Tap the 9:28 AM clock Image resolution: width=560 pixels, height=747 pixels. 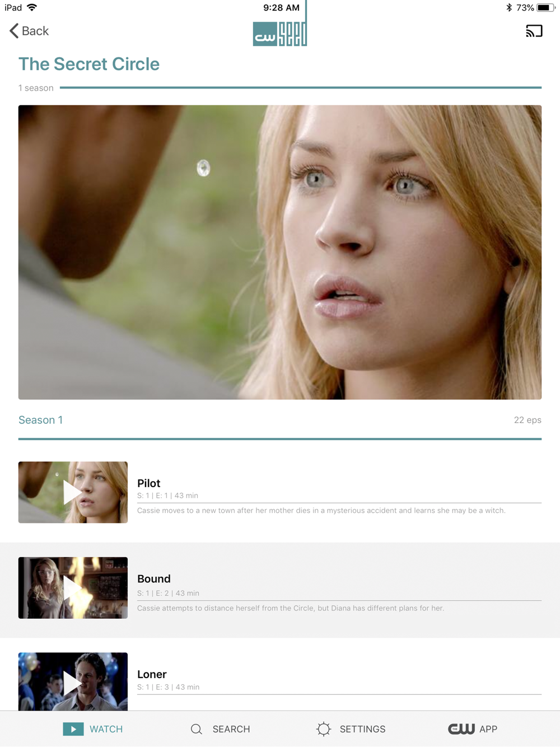281,8
